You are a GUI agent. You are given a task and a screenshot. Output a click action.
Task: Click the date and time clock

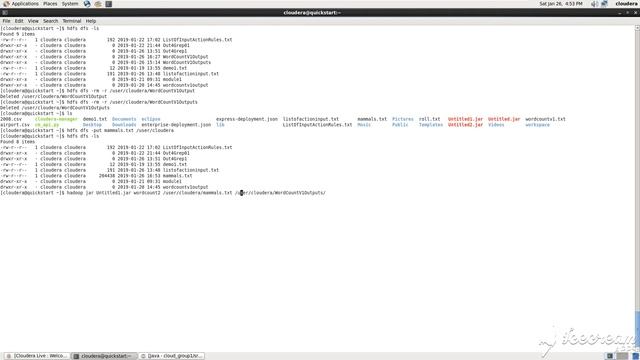point(561,4)
